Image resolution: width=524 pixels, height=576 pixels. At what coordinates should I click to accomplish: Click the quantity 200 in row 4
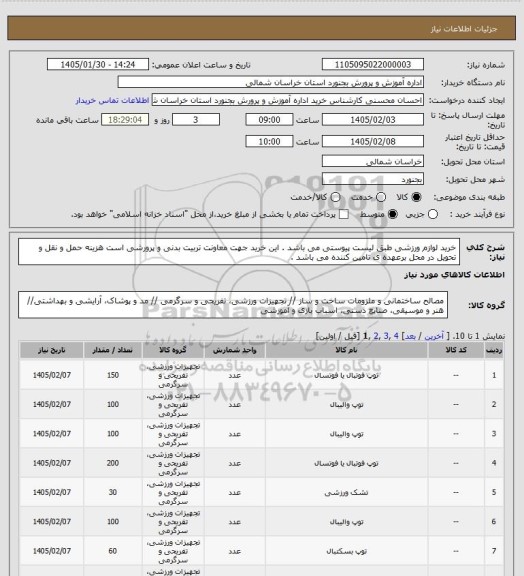point(113,463)
